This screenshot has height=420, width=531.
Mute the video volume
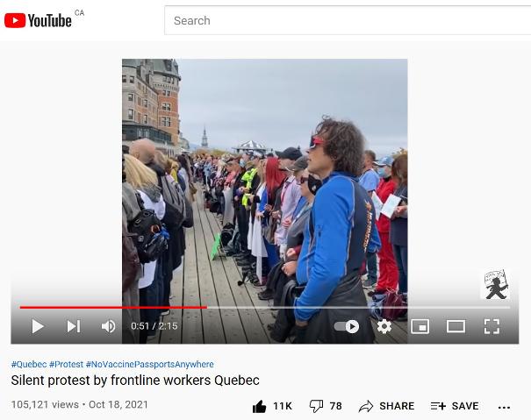coord(108,326)
